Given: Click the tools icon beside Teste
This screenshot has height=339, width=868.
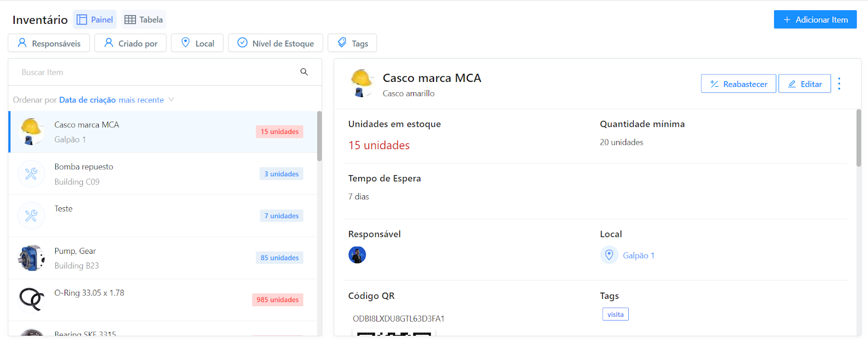Looking at the screenshot, I should 31,216.
